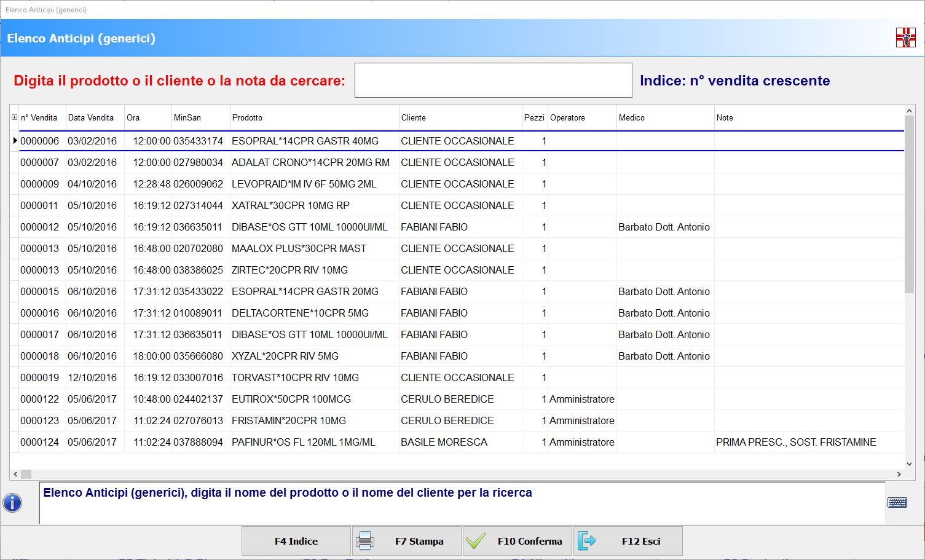Click the Data Vendita column header
Image resolution: width=925 pixels, height=560 pixels.
click(x=91, y=117)
